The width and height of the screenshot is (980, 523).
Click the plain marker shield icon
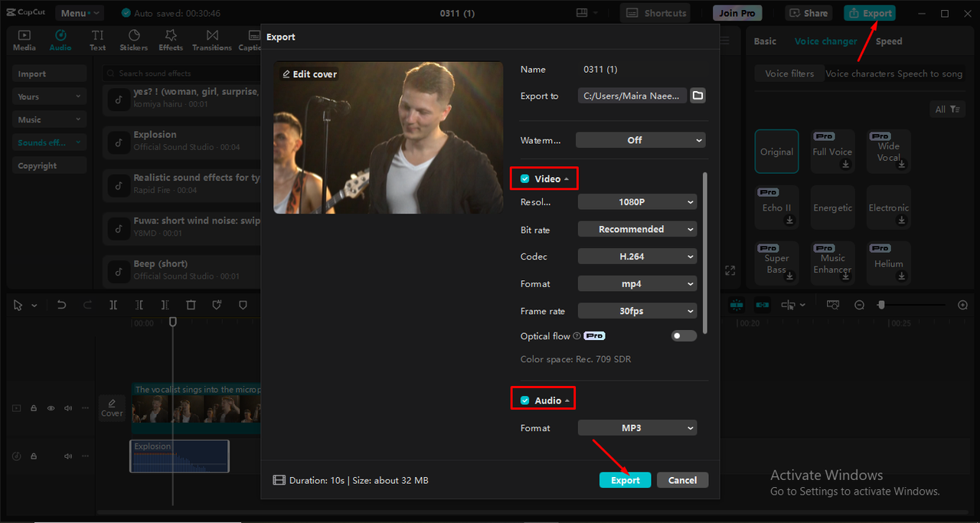click(x=243, y=305)
